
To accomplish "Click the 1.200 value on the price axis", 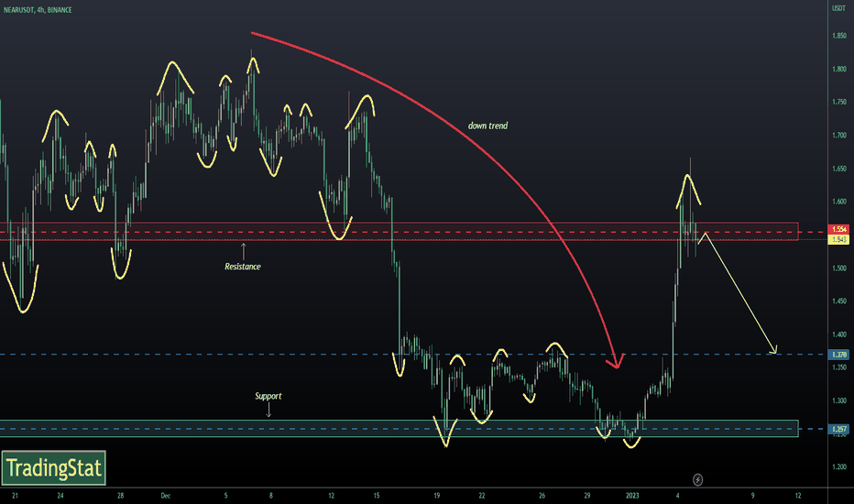I will point(839,467).
